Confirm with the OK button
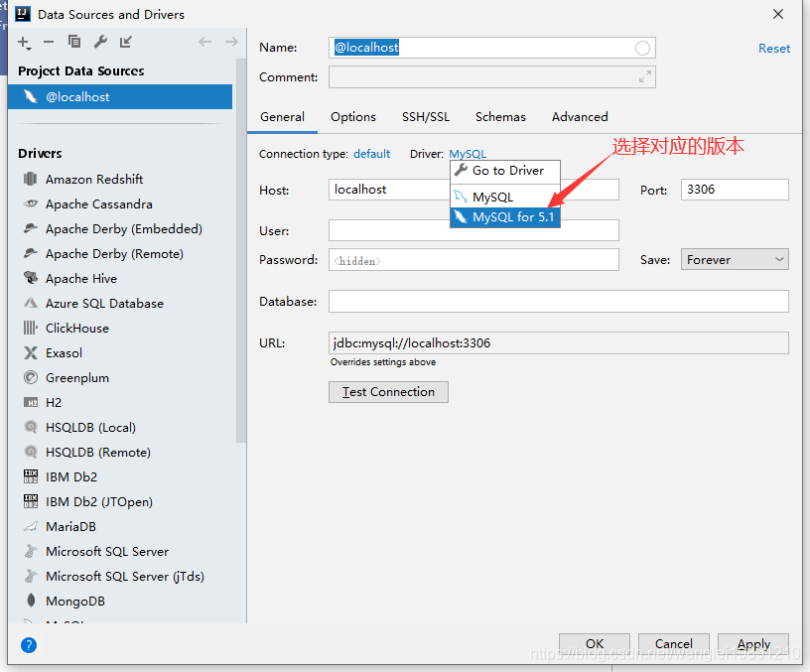 click(595, 643)
